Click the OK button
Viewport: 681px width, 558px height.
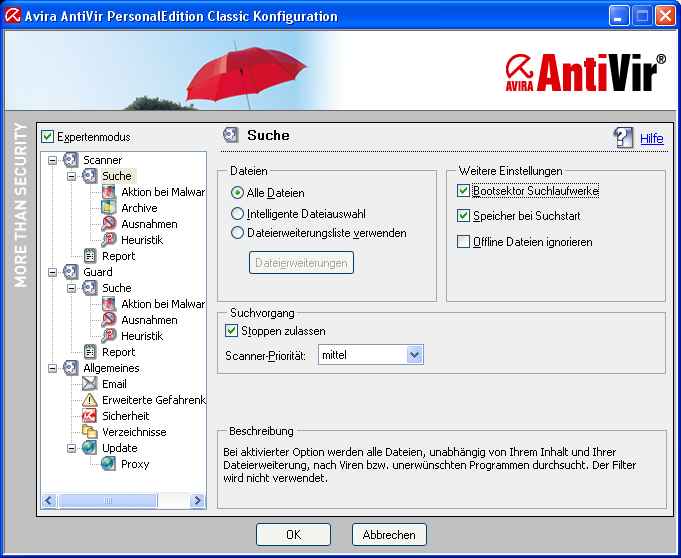click(x=293, y=534)
